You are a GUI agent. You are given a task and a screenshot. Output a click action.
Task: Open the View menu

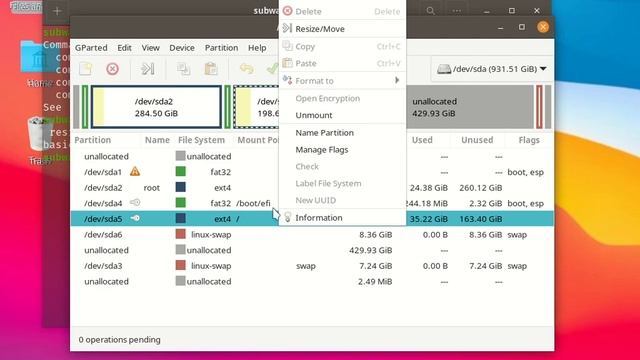[x=151, y=48]
